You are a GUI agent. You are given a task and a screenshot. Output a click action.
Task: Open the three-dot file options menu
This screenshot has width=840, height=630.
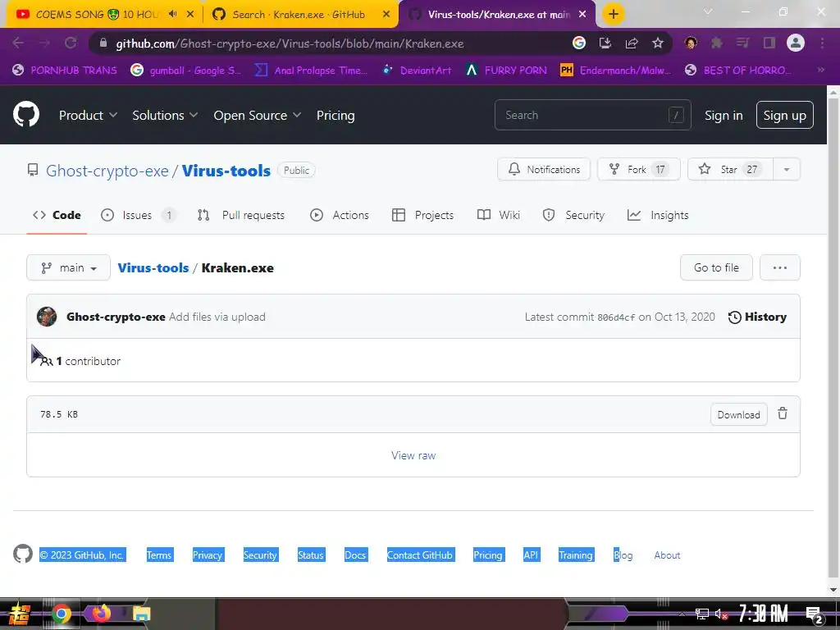pos(779,267)
